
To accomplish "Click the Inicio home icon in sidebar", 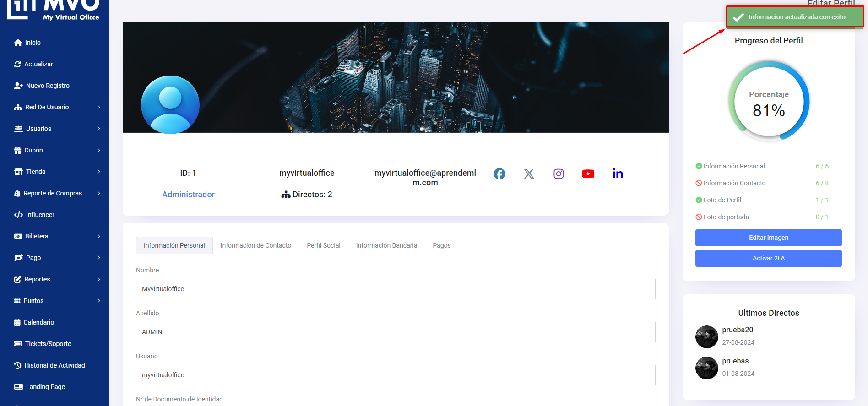I will pyautogui.click(x=18, y=43).
